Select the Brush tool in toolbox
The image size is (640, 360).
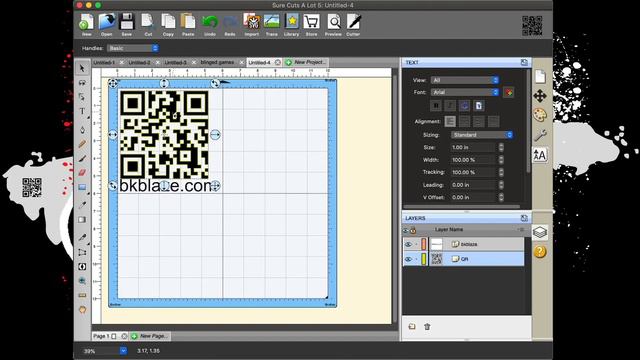point(82,158)
